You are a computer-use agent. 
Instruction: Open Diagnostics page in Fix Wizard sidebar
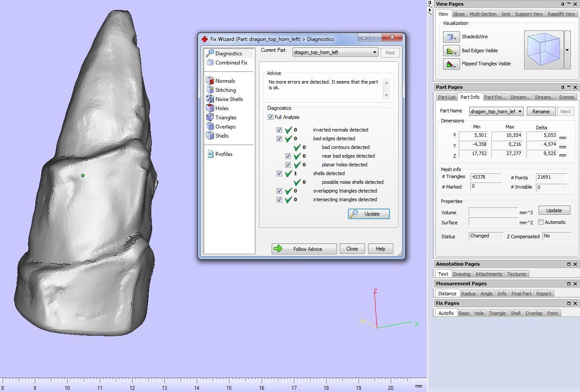pos(229,53)
